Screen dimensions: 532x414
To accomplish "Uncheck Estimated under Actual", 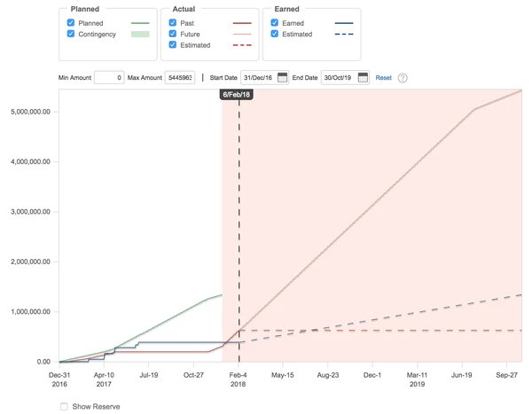I will (173, 45).
